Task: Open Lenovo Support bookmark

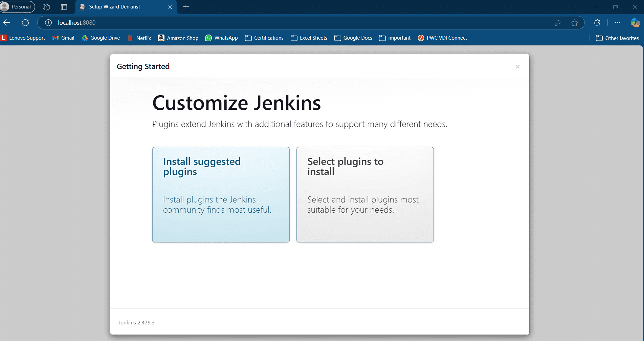Action: pyautogui.click(x=23, y=38)
